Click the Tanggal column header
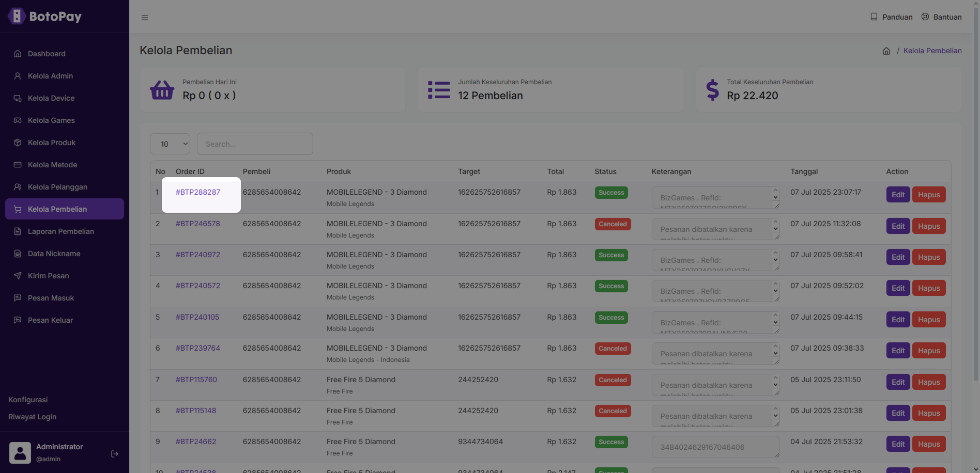This screenshot has width=980, height=473. tap(804, 171)
